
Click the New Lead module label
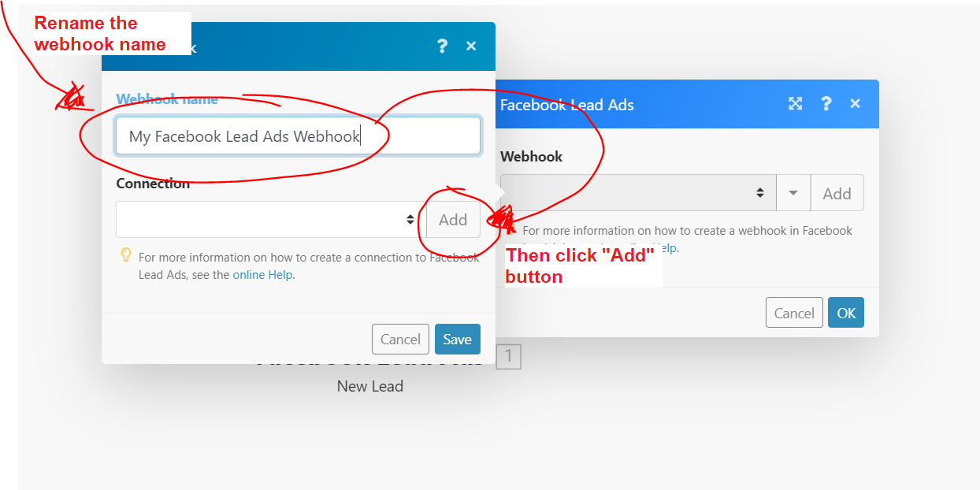370,386
